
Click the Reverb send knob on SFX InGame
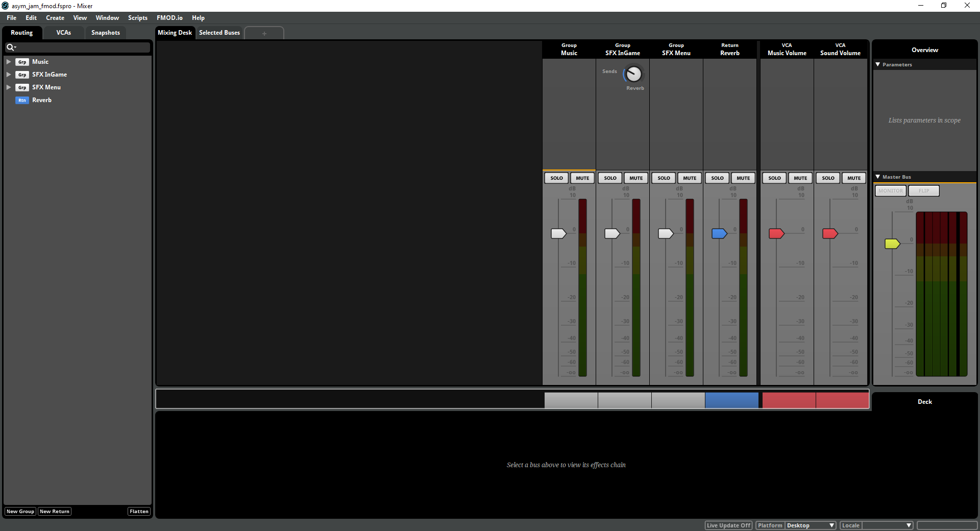[633, 75]
